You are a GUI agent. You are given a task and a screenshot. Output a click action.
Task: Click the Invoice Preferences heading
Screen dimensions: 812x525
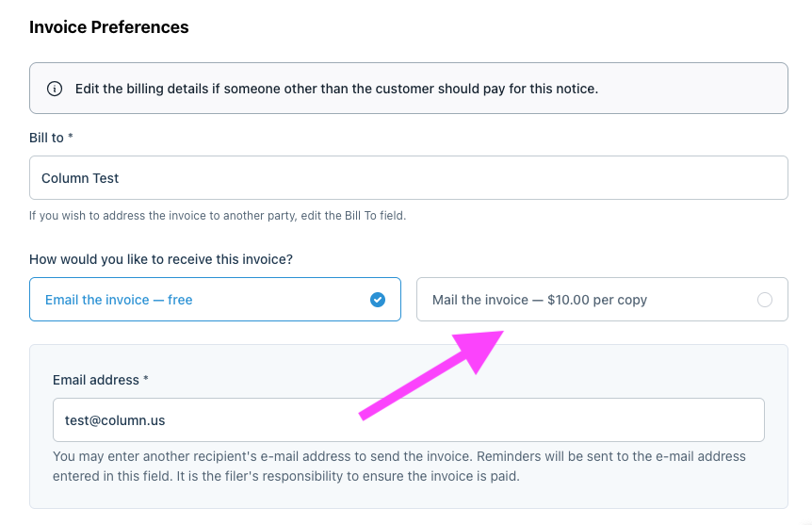[108, 27]
